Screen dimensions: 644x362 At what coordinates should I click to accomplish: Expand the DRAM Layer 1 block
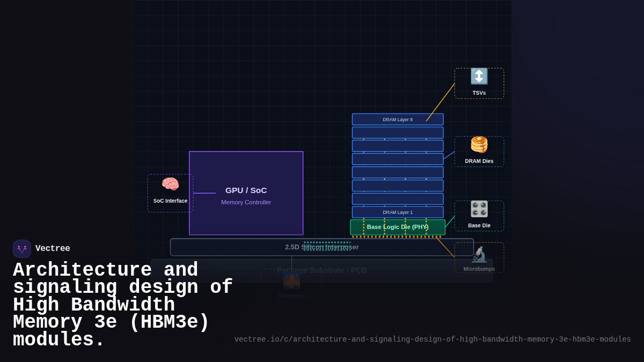click(398, 212)
